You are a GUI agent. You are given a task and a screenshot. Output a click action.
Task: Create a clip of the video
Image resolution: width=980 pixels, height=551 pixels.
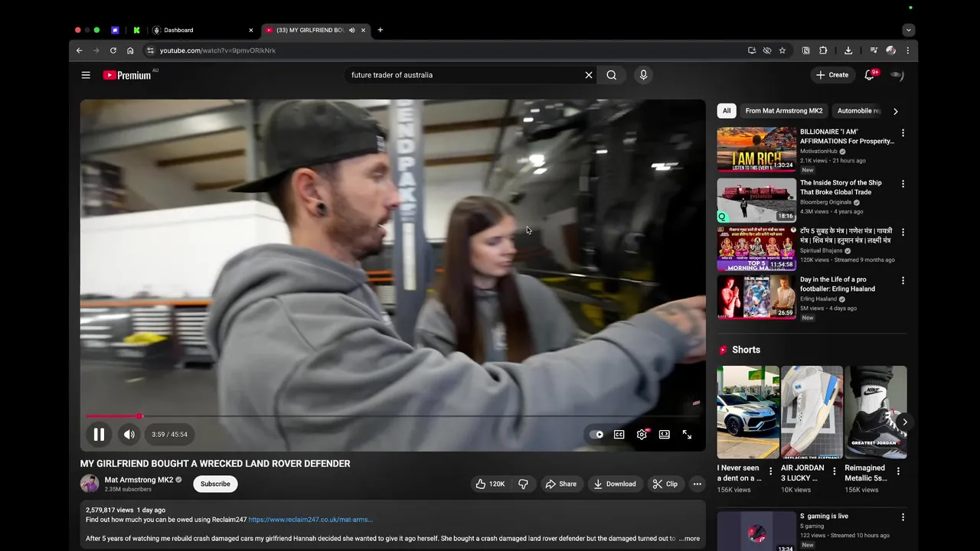pyautogui.click(x=665, y=484)
